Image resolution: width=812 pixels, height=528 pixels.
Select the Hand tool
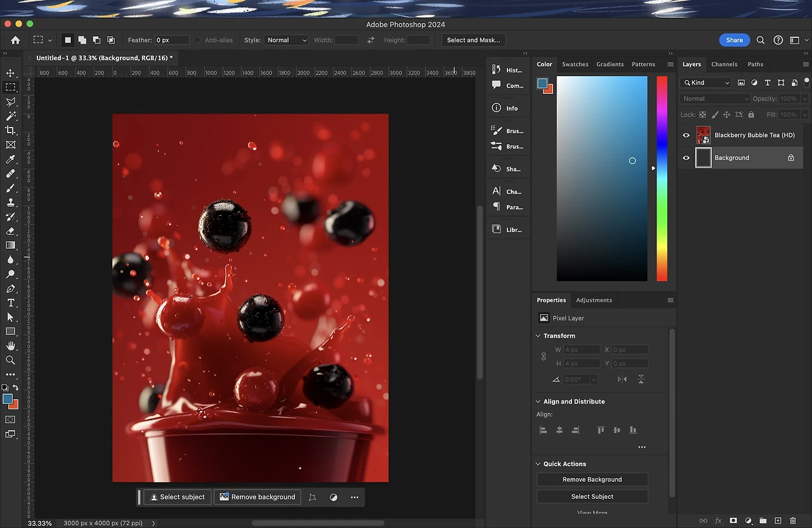(10, 346)
